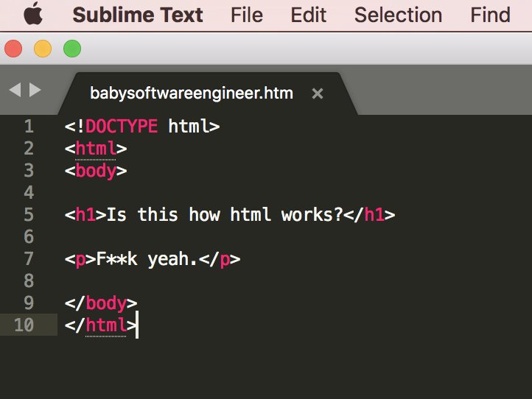Open the Selection menu
The width and height of the screenshot is (532, 399).
(x=398, y=15)
